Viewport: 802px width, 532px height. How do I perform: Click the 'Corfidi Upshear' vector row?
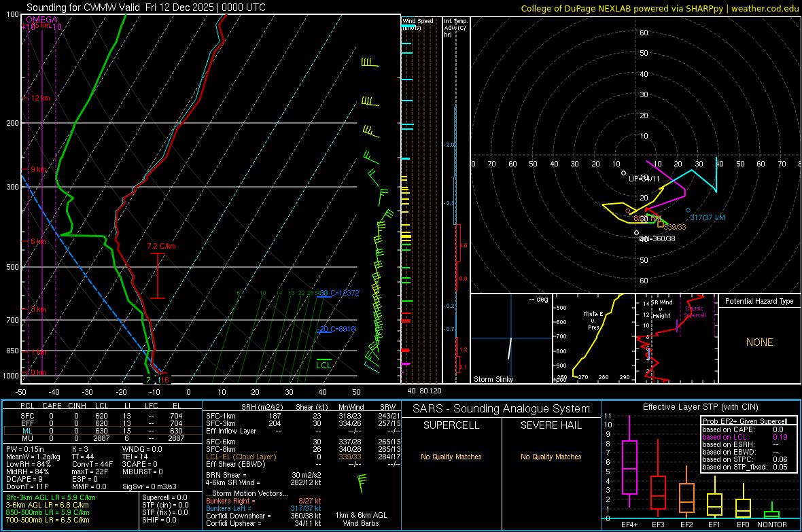tap(264, 523)
